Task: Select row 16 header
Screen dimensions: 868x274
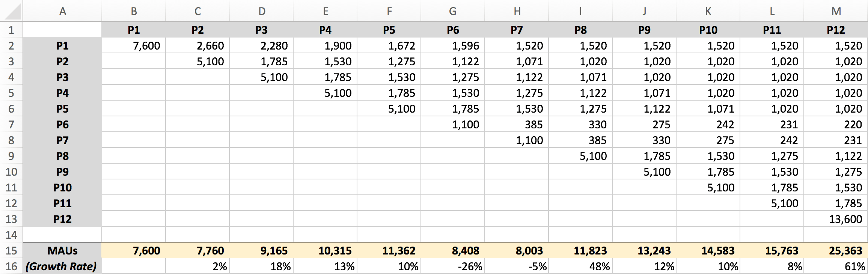Action: click(11, 266)
